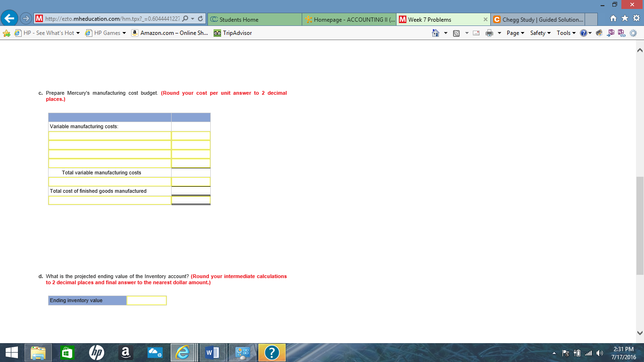The width and height of the screenshot is (644, 362).
Task: Open Amazon.com from the favorites bar
Action: pos(171,33)
